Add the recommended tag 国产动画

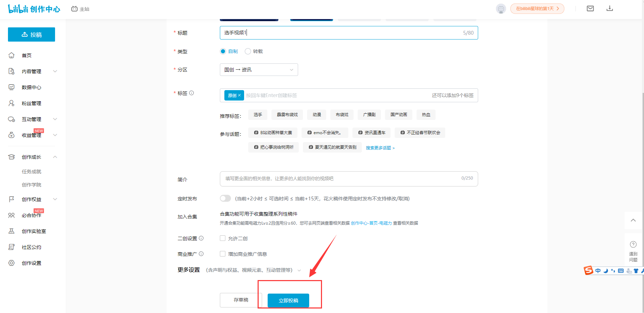point(399,115)
